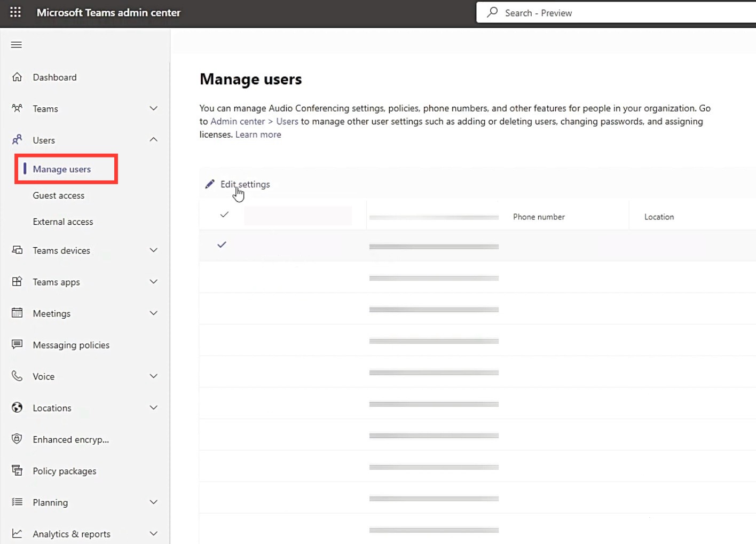Click the Voice phone icon
Image resolution: width=756 pixels, height=544 pixels.
(x=17, y=376)
